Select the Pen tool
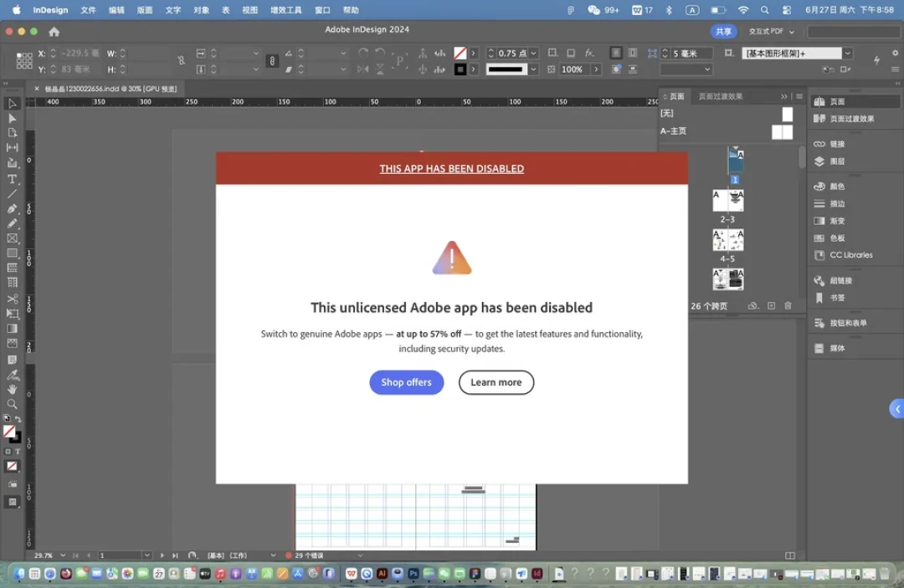Viewport: 904px width, 588px height. (12, 208)
